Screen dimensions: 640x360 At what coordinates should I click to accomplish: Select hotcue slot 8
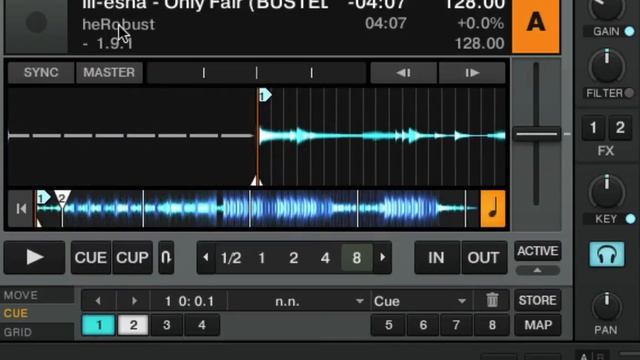(x=492, y=325)
